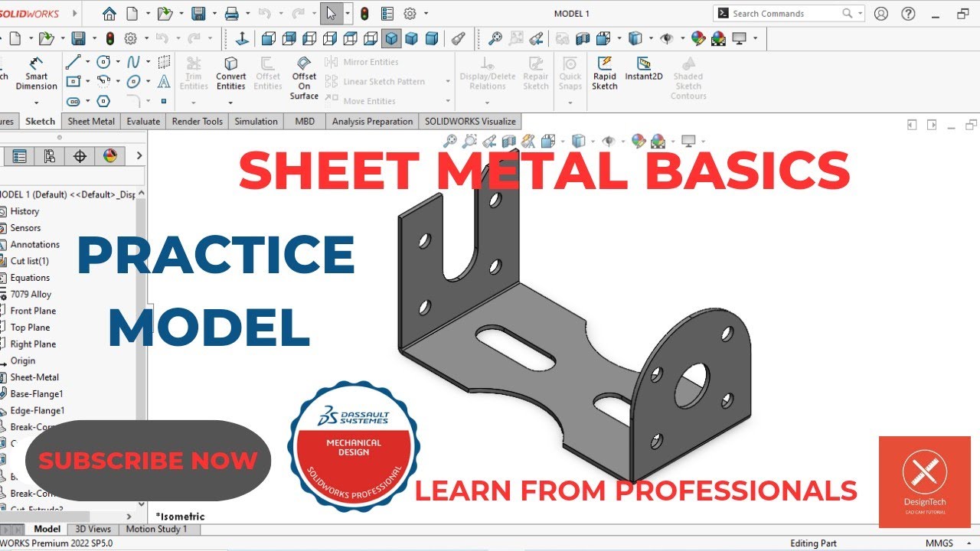The width and height of the screenshot is (980, 551).
Task: Click Offset On Surface tool
Action: point(304,78)
